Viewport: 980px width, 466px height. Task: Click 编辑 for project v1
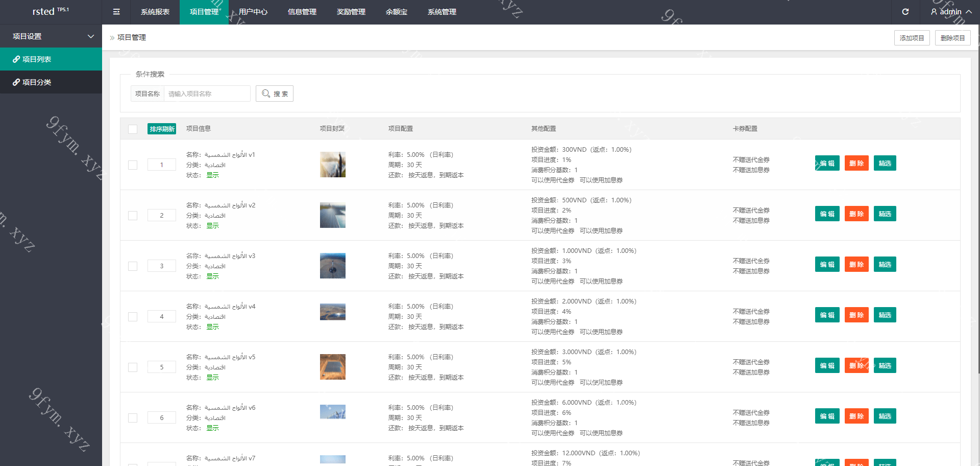point(827,163)
